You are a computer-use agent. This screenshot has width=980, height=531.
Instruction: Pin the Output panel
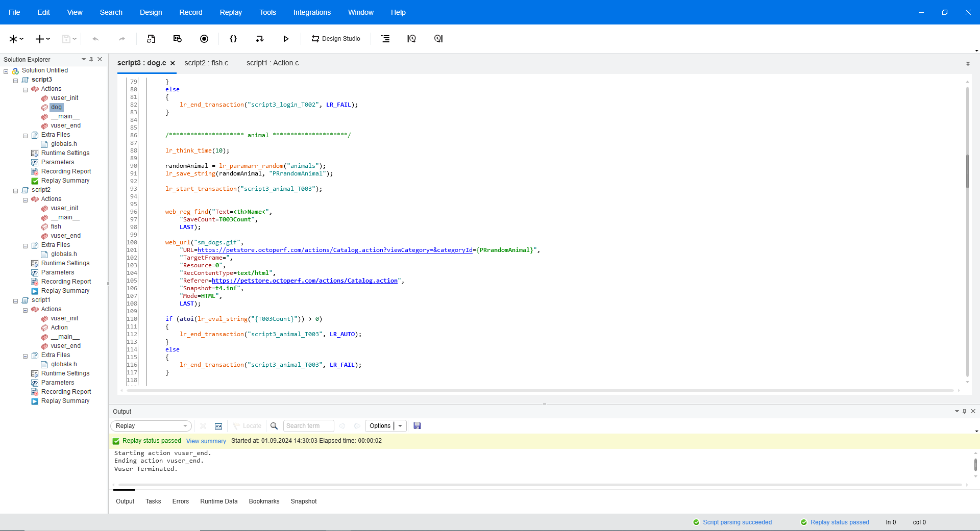pos(964,411)
